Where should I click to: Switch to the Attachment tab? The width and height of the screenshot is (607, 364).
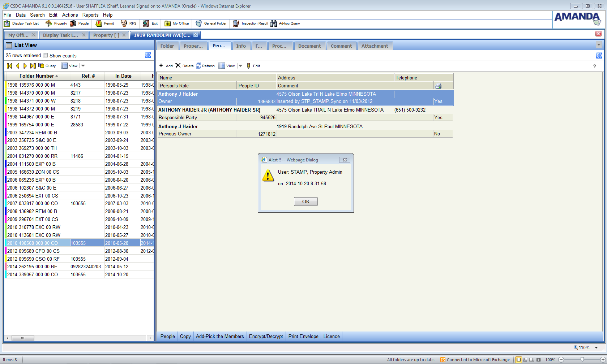[375, 46]
